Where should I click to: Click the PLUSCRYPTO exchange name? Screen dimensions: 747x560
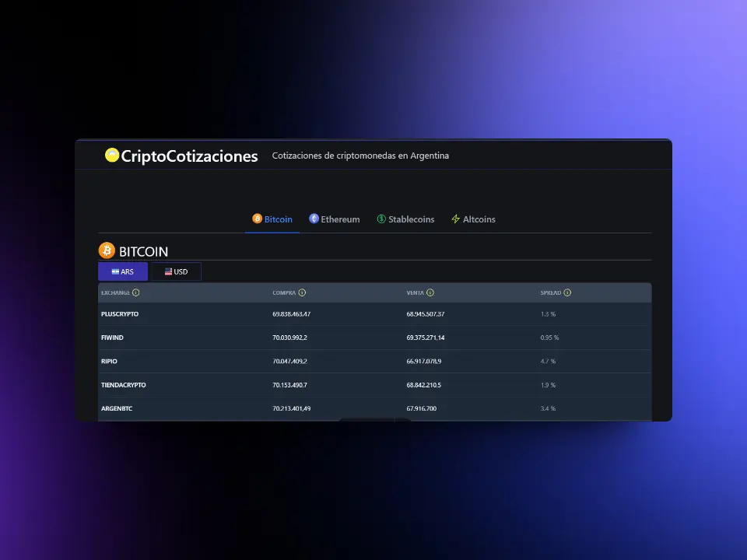120,314
